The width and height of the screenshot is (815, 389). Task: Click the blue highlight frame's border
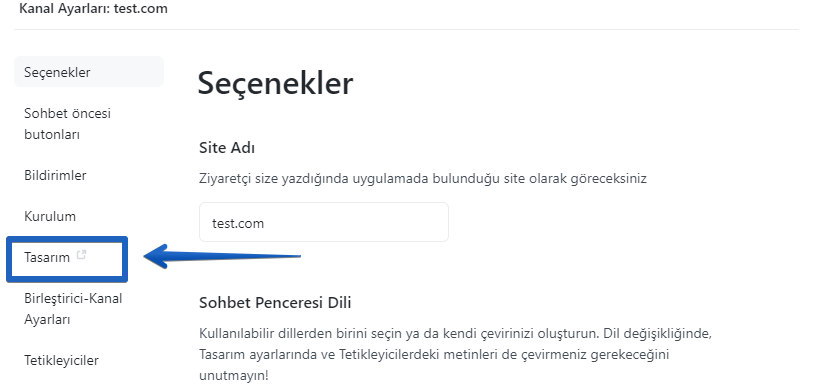pyautogui.click(x=67, y=239)
